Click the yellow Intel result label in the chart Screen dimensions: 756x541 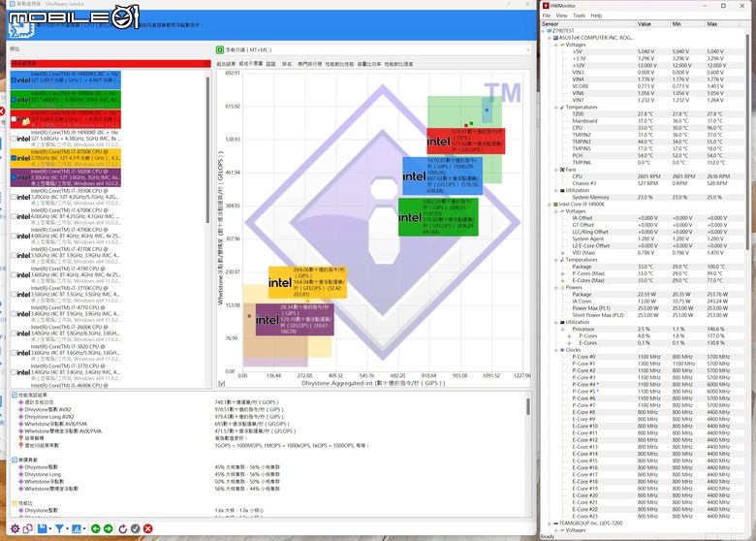click(307, 282)
